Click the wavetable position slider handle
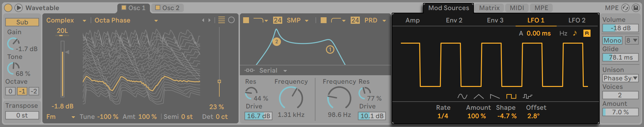Viewport: 644px width, 127px height. 219,81
